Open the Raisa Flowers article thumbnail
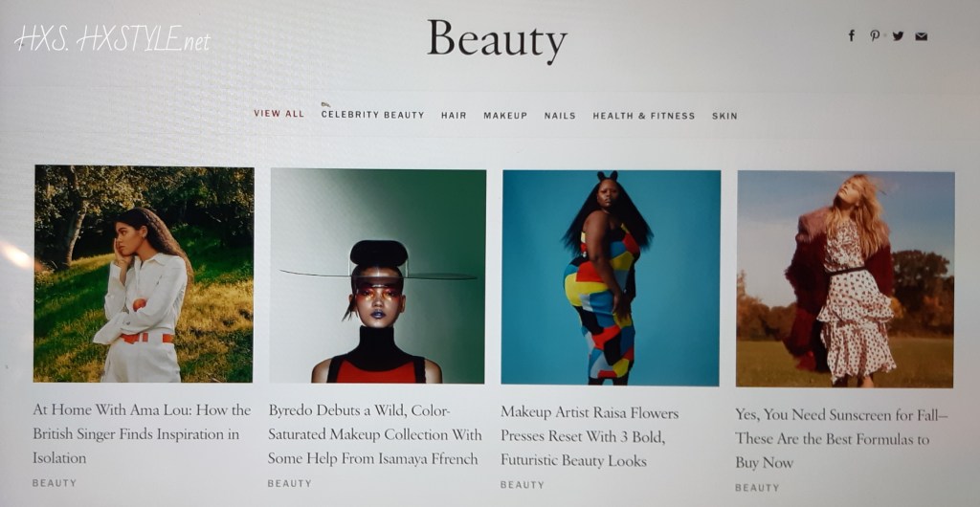 pos(611,277)
